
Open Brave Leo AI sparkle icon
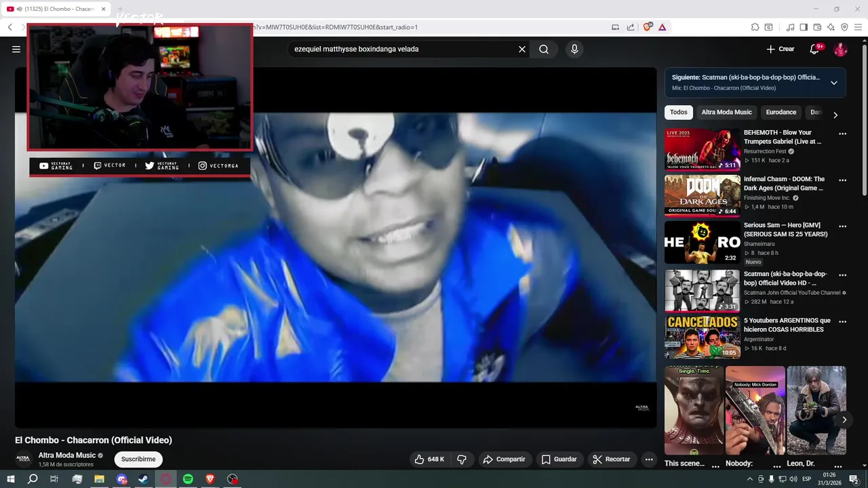pyautogui.click(x=831, y=27)
